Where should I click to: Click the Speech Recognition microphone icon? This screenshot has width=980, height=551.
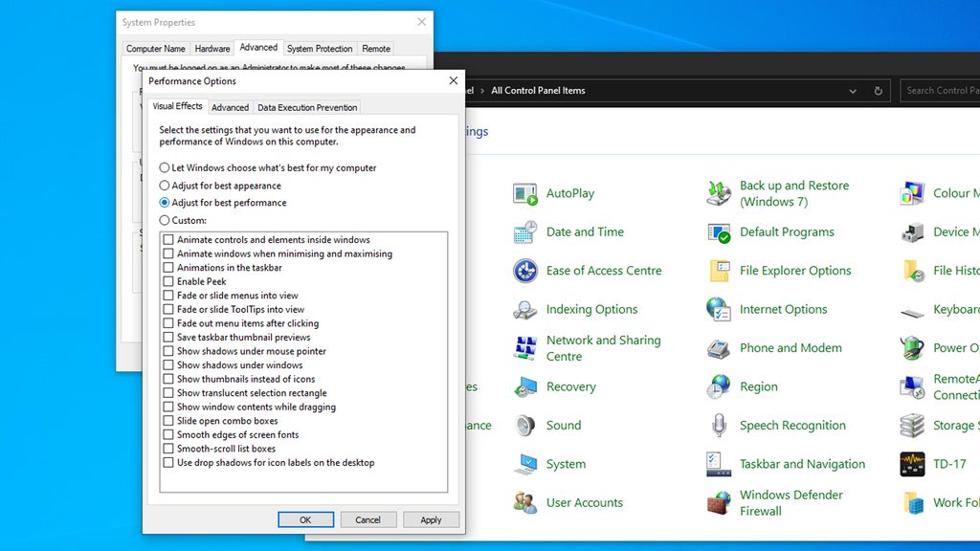tap(719, 426)
